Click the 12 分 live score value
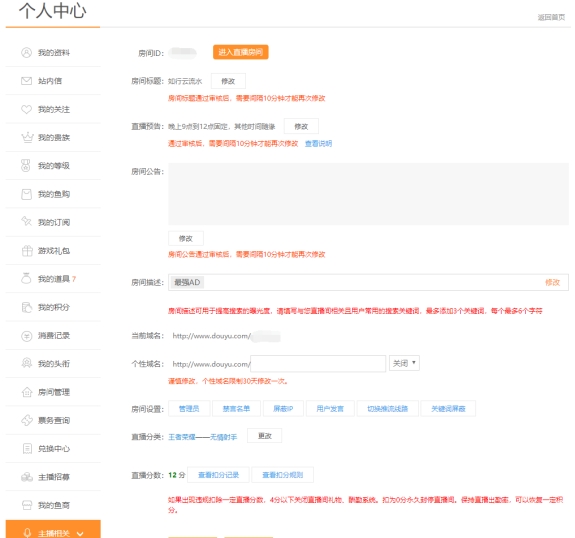 (177, 475)
